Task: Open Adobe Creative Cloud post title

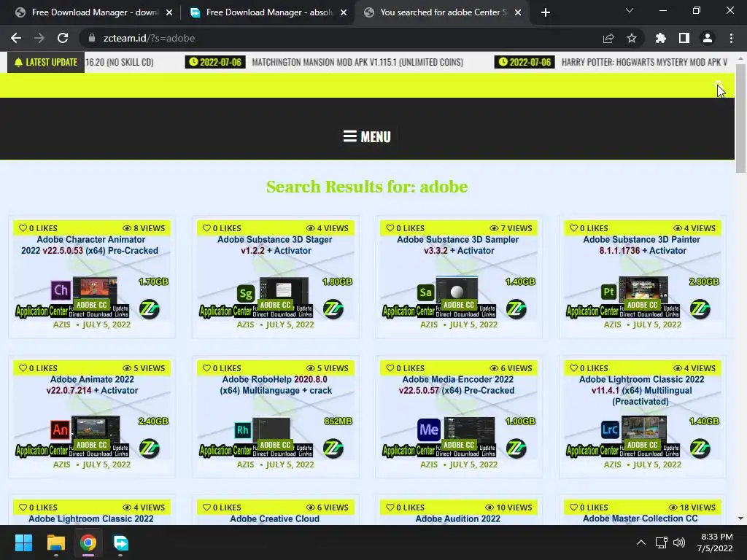Action: click(275, 518)
